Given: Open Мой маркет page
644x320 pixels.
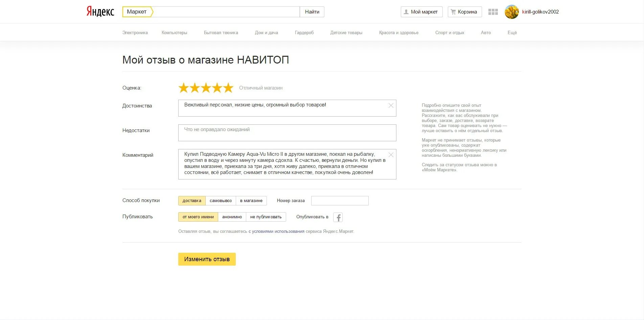Looking at the screenshot, I should tap(421, 12).
